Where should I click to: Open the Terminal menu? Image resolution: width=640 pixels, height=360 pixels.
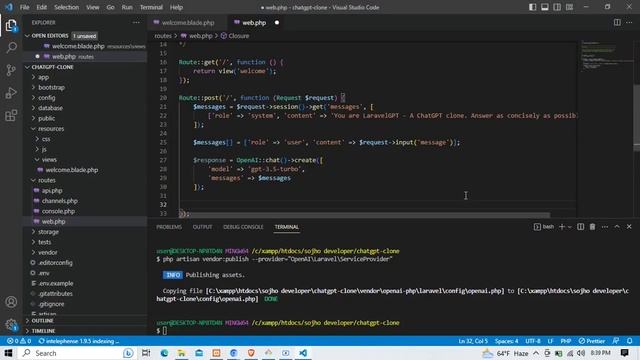click(151, 7)
